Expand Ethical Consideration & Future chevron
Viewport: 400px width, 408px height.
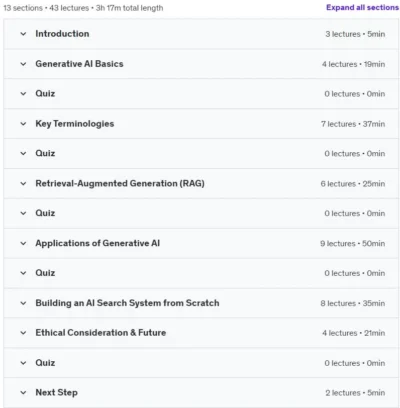click(x=23, y=333)
